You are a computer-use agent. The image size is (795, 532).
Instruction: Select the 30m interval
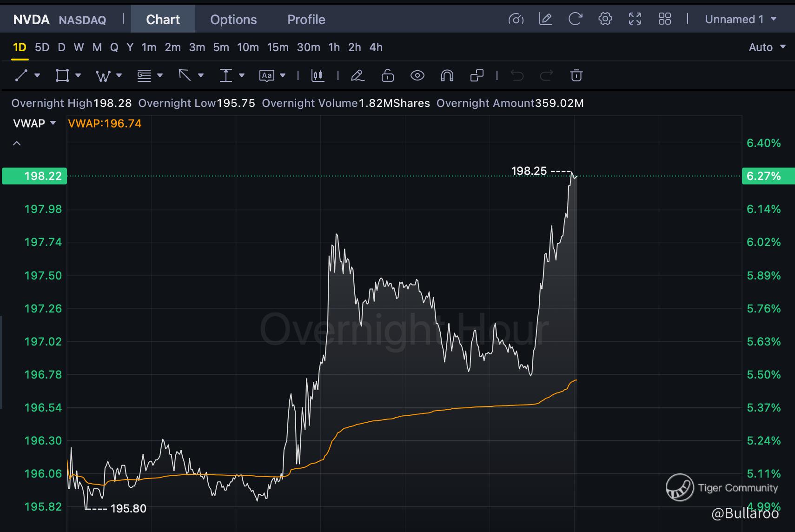[x=309, y=47]
